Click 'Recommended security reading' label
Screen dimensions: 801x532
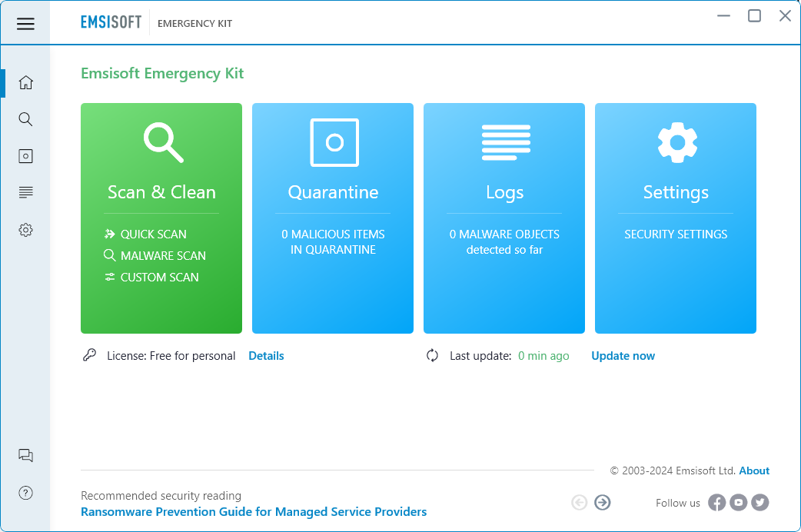coord(161,496)
